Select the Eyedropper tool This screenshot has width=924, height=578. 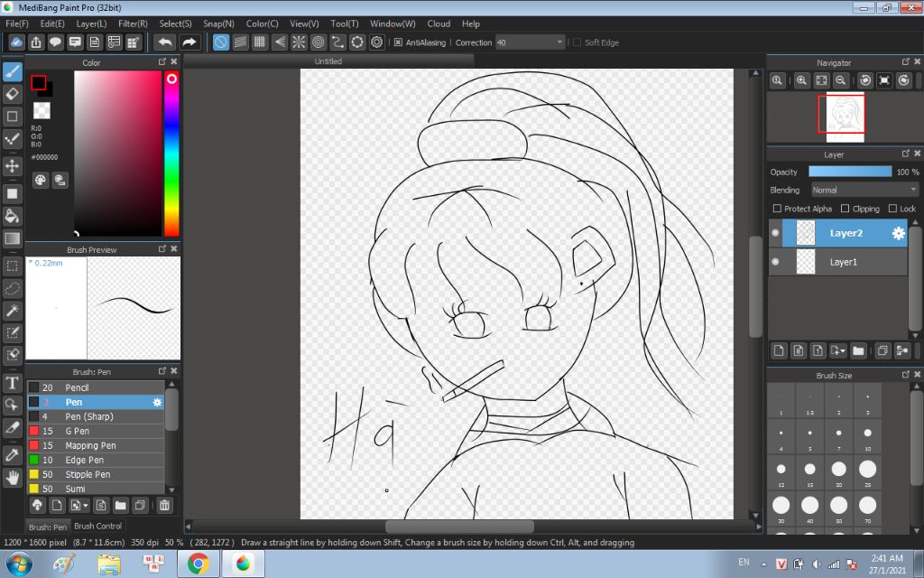(13, 455)
